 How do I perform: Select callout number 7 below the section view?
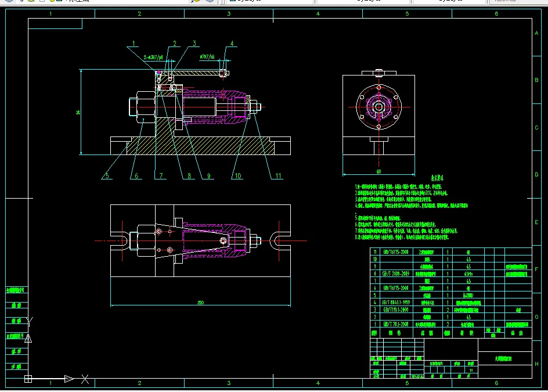point(161,175)
